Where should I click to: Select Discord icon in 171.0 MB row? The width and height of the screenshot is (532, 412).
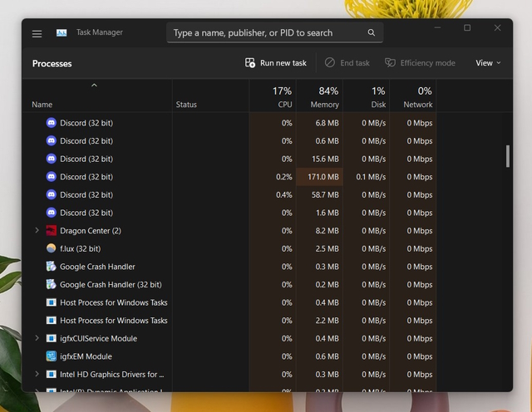click(52, 177)
